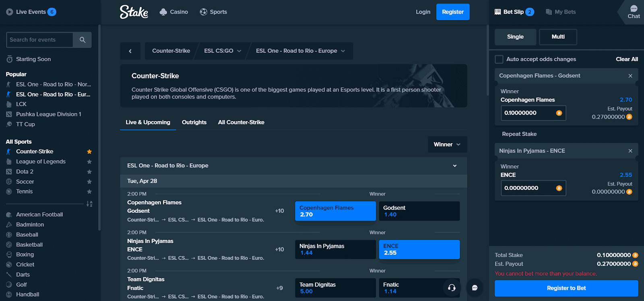Select the Multi bet tab
The image size is (644, 301).
click(558, 37)
